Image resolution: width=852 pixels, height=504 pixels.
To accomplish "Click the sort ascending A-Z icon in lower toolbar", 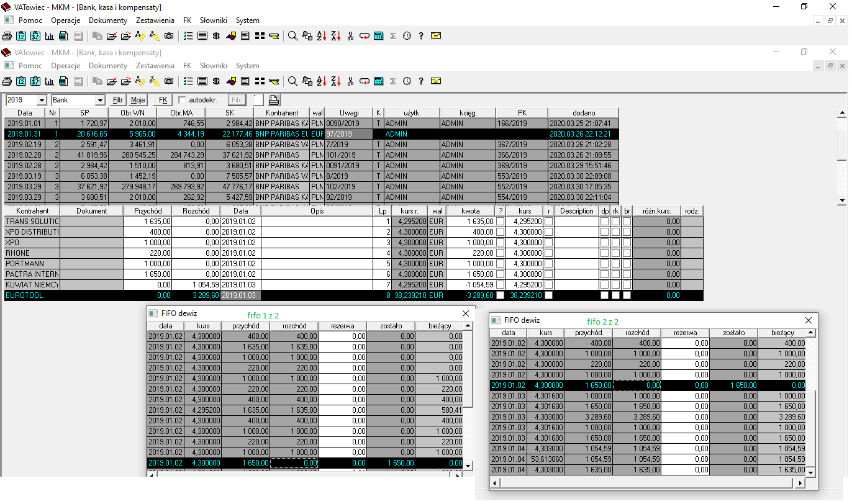I will tap(322, 81).
